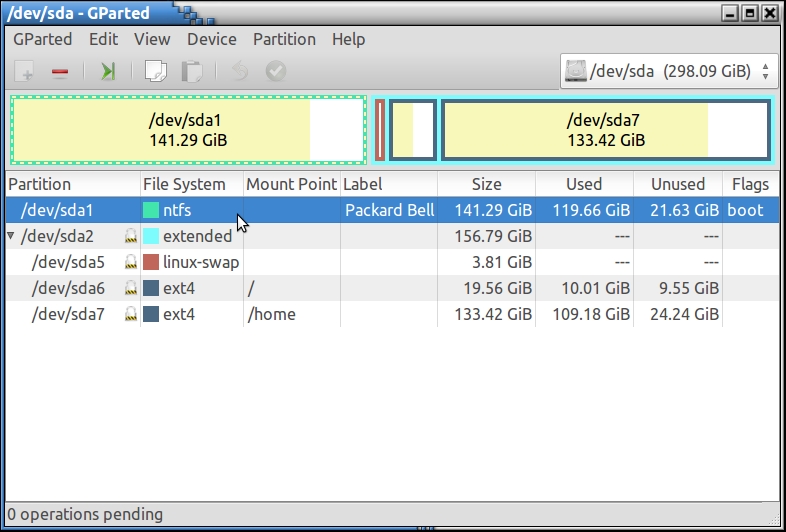Click the Copy partition toolbar icon
Image resolution: width=786 pixels, height=532 pixels.
[155, 71]
